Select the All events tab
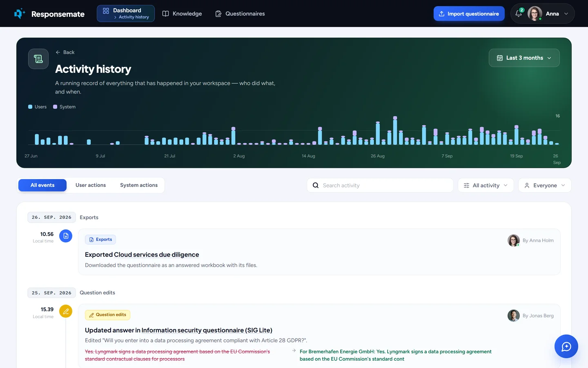This screenshot has height=368, width=588. [42, 185]
